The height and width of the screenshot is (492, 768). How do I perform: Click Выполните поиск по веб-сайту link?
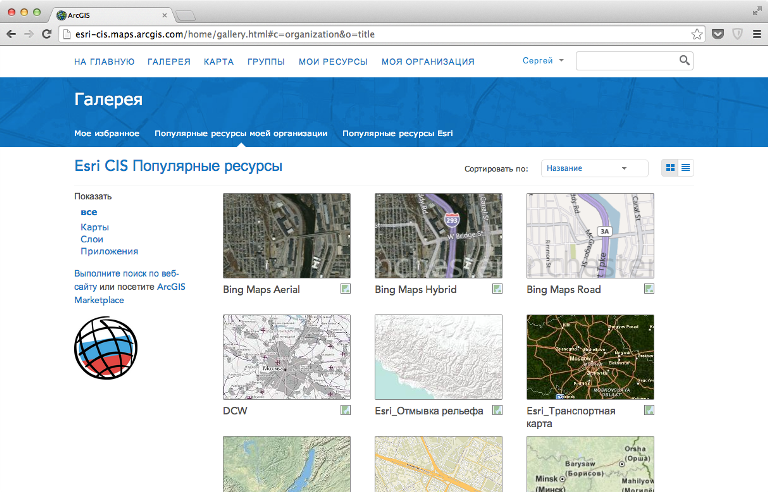coord(126,280)
